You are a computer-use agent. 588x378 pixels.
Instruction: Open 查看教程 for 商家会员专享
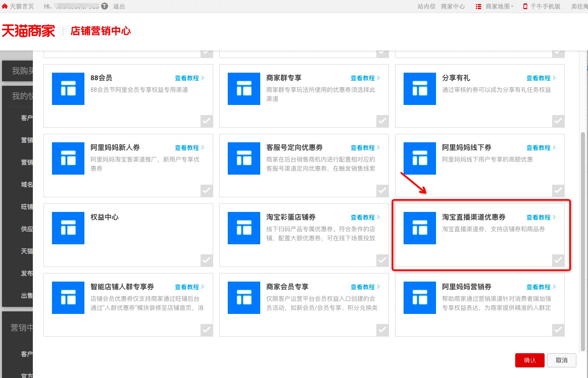point(365,287)
